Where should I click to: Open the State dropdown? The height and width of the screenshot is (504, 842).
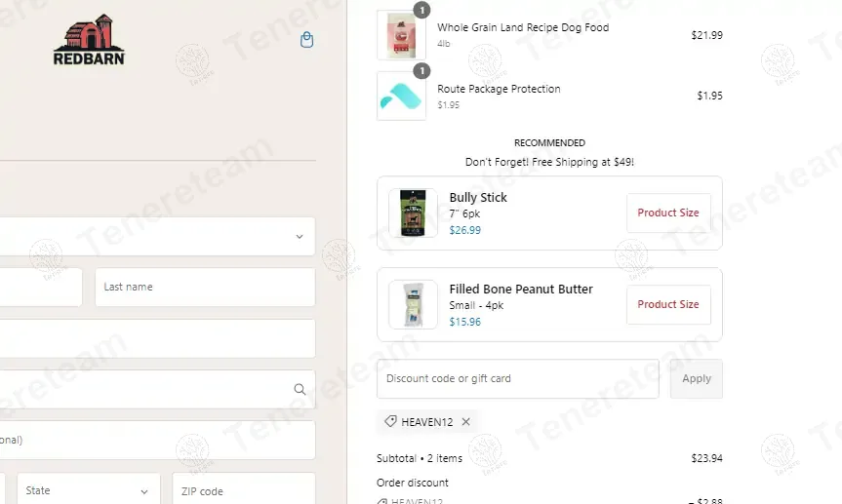point(89,490)
